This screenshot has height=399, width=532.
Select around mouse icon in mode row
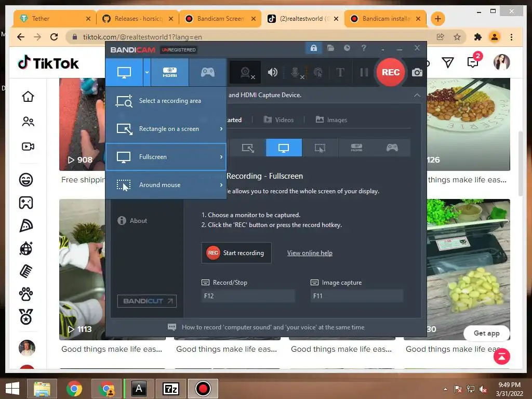[320, 148]
